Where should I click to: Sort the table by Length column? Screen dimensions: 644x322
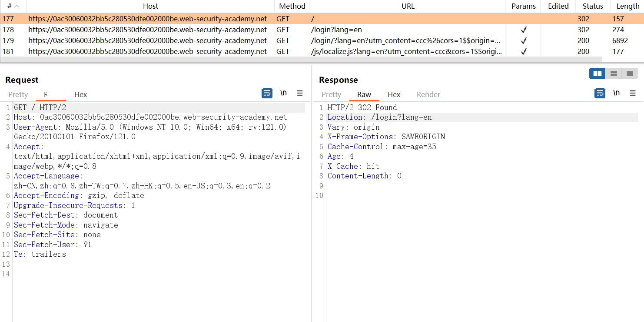click(x=627, y=6)
